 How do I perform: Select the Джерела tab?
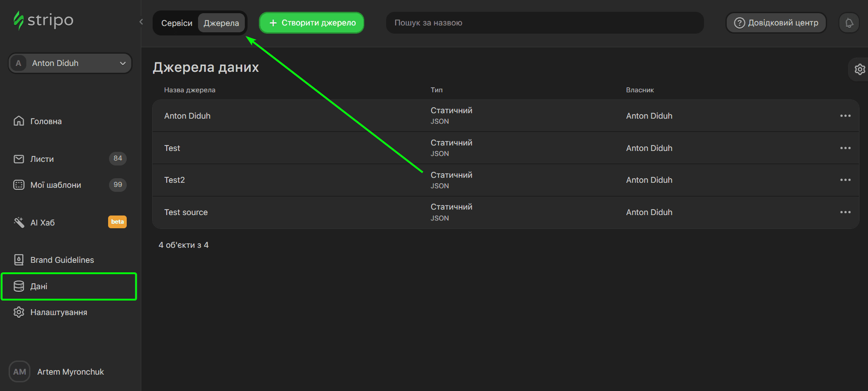point(221,23)
